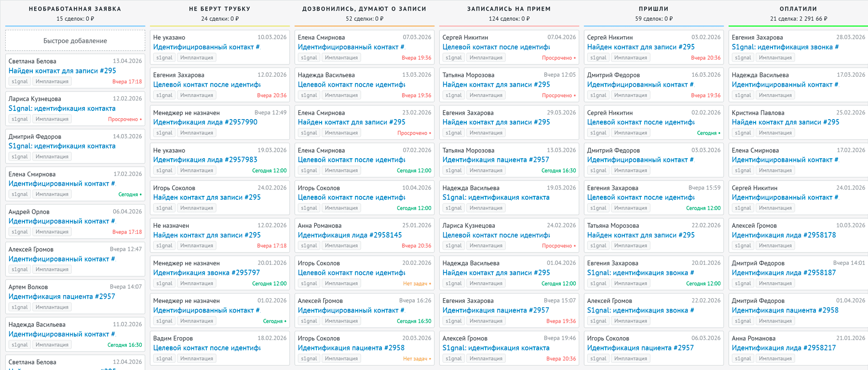Viewport: 868px width, 370px height.
Task: Click the ДОЗВОНИЛИСЬ, ДУМАЮТ О ЗАПИСИ column header
Action: click(x=364, y=9)
